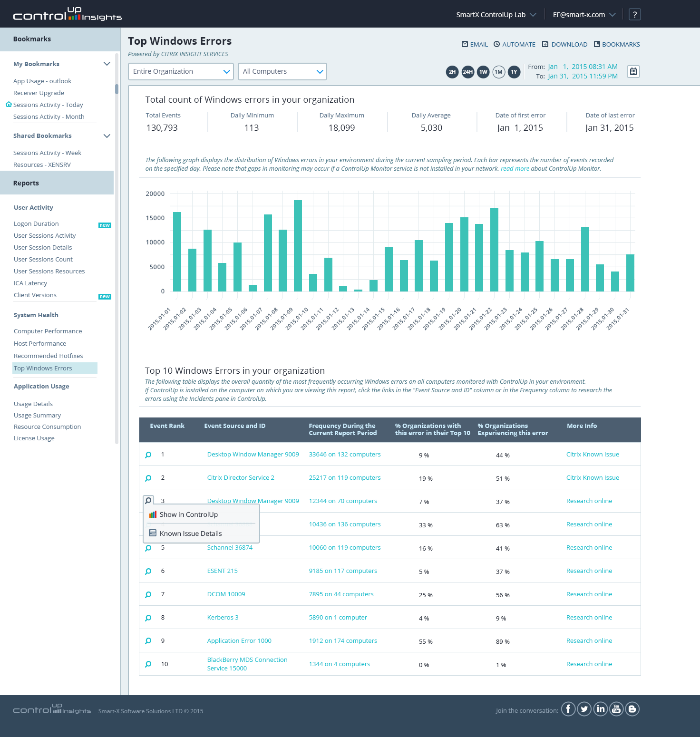Open the Recommended Hotfixes report
Screen dimensions: 700x737
48,356
